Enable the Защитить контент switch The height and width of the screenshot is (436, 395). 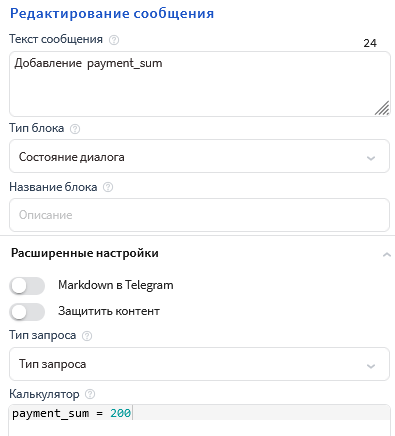[27, 312]
